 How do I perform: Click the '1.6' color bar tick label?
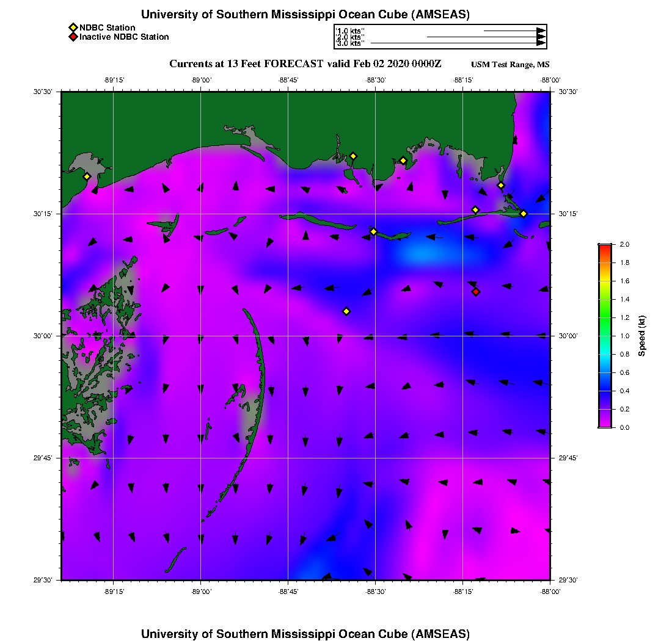(x=625, y=281)
